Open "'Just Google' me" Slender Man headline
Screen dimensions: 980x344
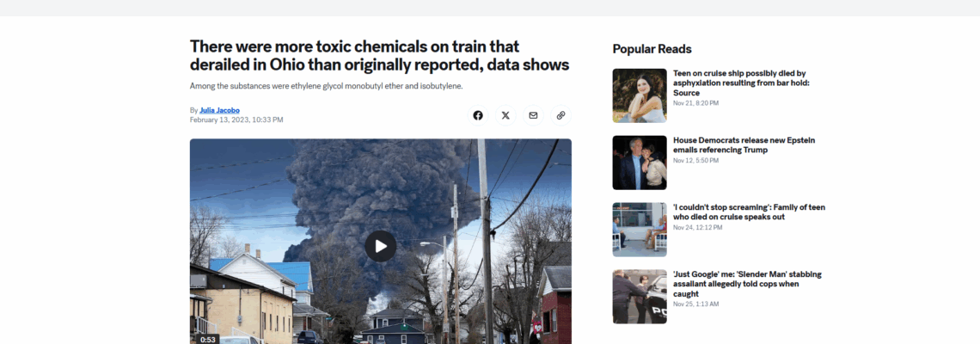pyautogui.click(x=747, y=284)
